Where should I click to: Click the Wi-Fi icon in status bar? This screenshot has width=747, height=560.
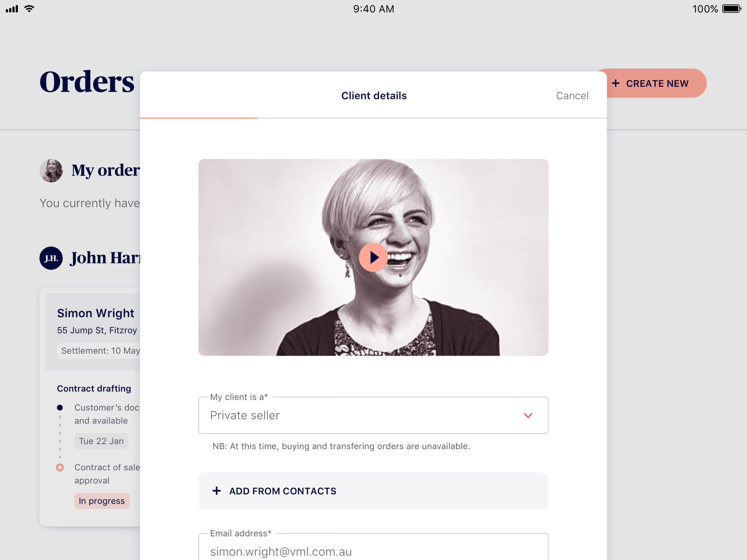(29, 9)
